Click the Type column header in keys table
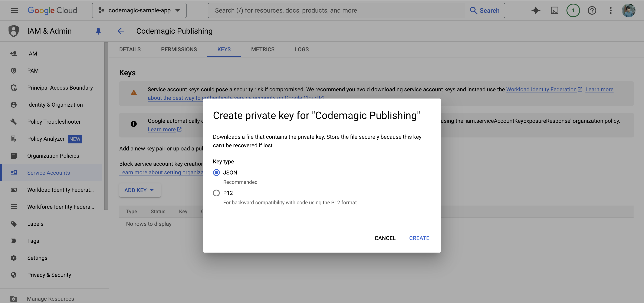This screenshot has width=644, height=303. click(131, 211)
